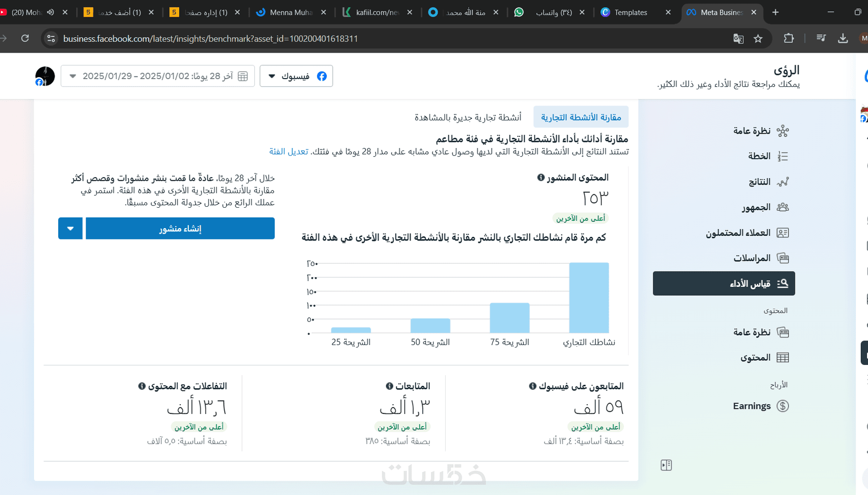Click the ٢٥٣ published content value
This screenshot has width=868, height=495.
click(595, 198)
